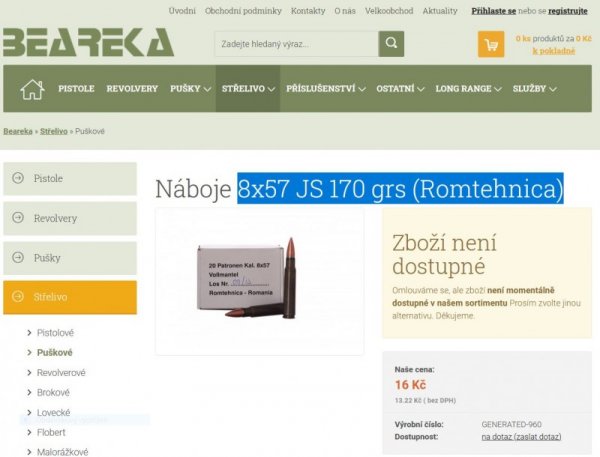Click the Beareka logo
The width and height of the screenshot is (600, 457).
(88, 42)
